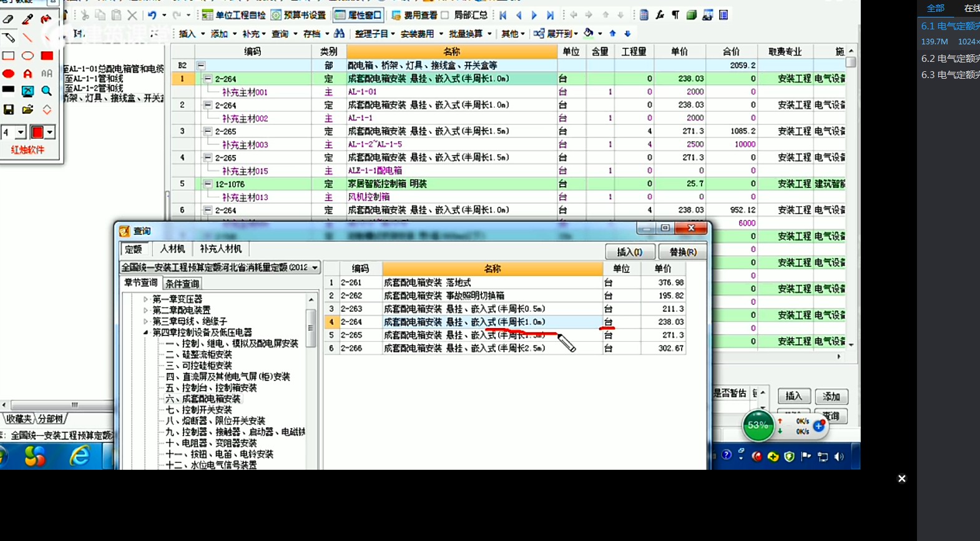The width and height of the screenshot is (980, 541).
Task: Click the binoculars find icon
Action: click(339, 33)
